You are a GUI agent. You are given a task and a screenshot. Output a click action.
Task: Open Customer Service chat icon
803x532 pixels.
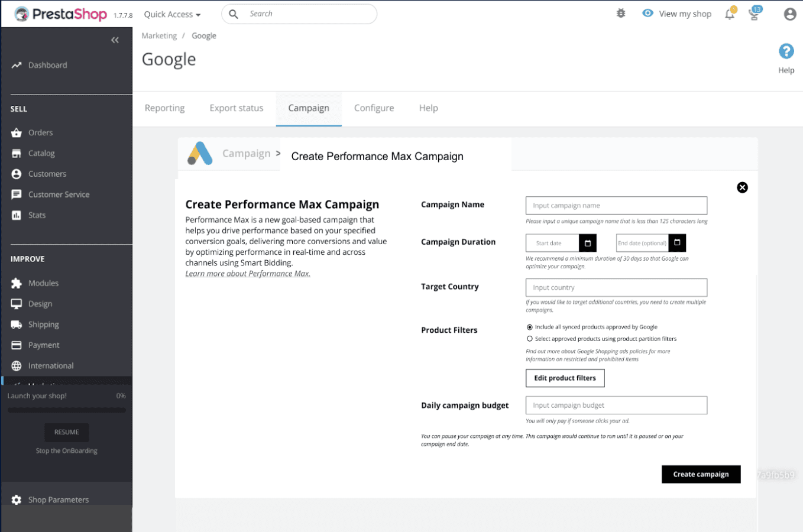coord(17,194)
